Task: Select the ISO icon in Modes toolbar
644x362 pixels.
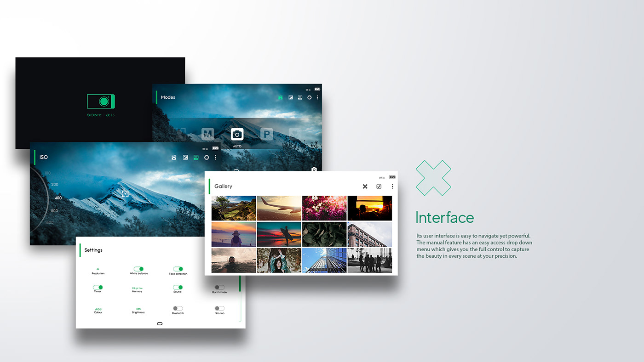Action: 300,97
